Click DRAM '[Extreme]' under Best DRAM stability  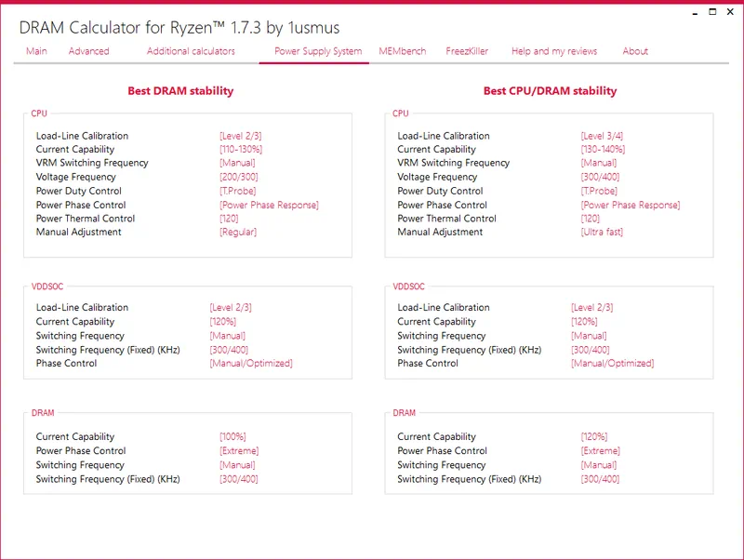click(x=239, y=451)
